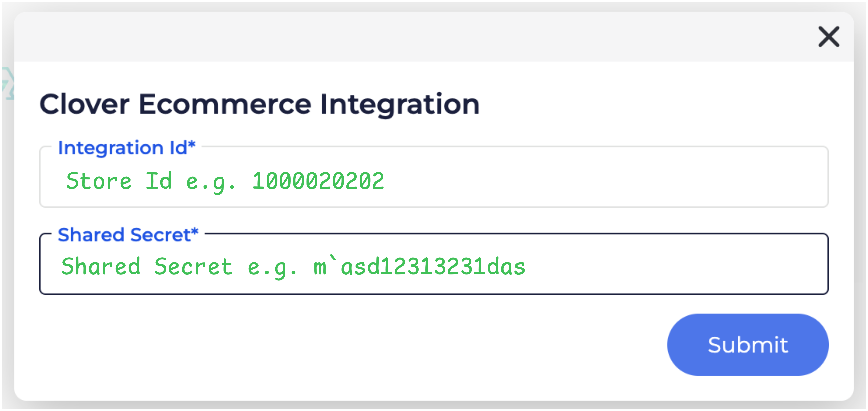The image size is (868, 411).
Task: Close the Clover Ecommerce Integration dialog
Action: click(x=829, y=37)
